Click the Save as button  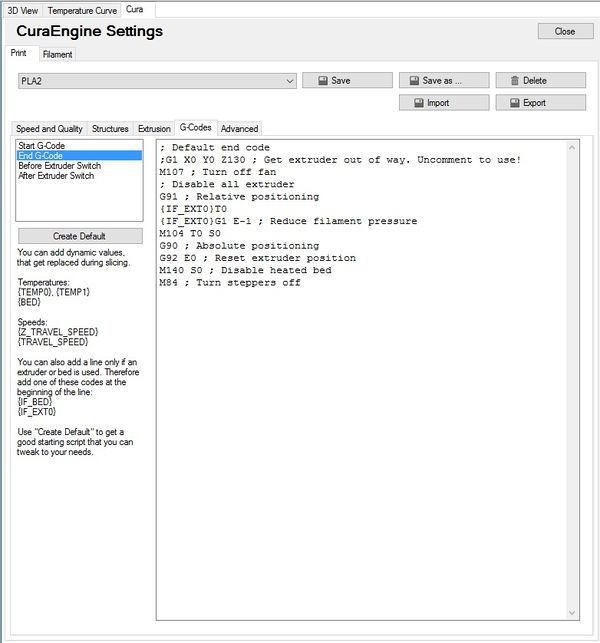[x=444, y=80]
